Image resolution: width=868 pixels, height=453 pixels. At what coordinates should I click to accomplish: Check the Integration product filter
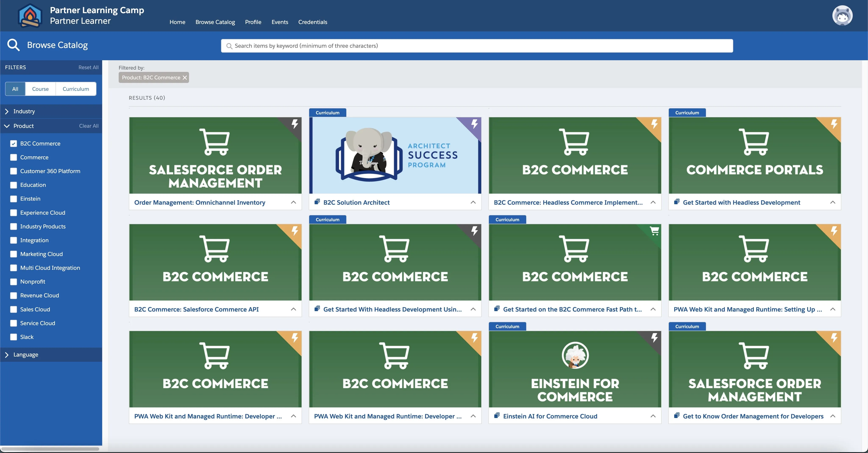(x=14, y=240)
